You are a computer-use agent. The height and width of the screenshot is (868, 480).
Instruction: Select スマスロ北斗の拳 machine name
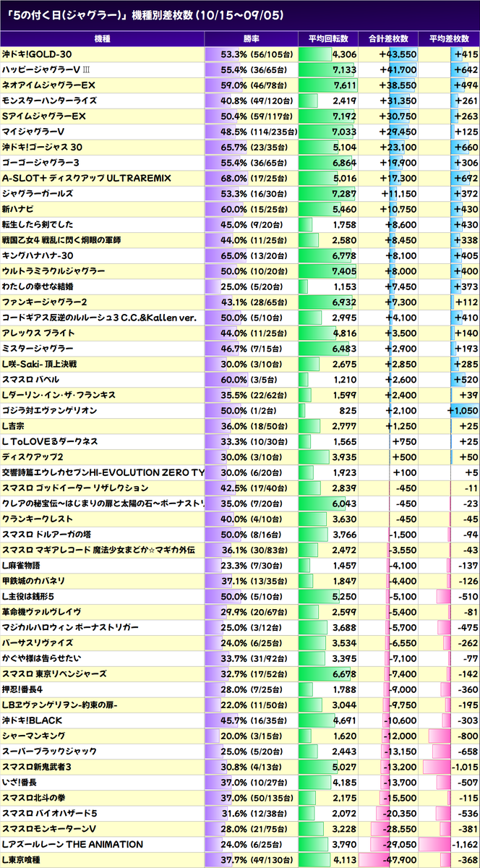pyautogui.click(x=33, y=797)
